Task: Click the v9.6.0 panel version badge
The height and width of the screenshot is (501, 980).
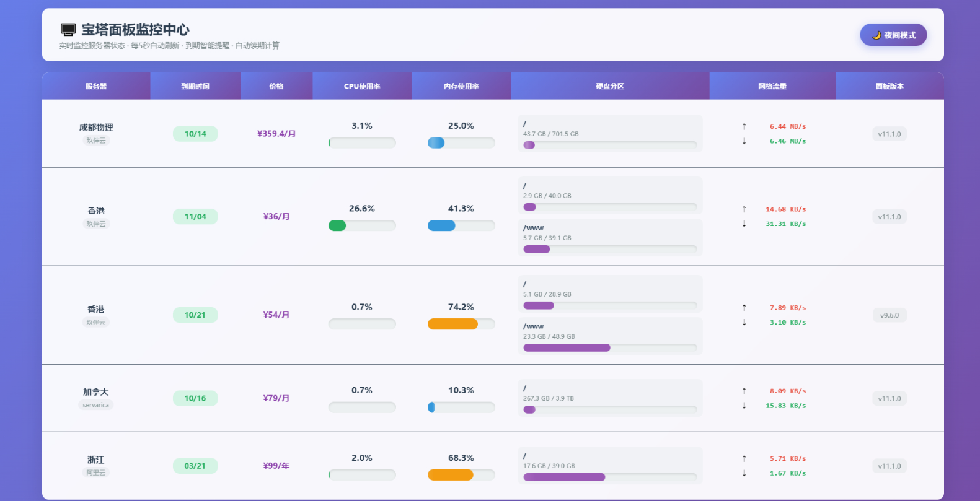Action: [889, 315]
